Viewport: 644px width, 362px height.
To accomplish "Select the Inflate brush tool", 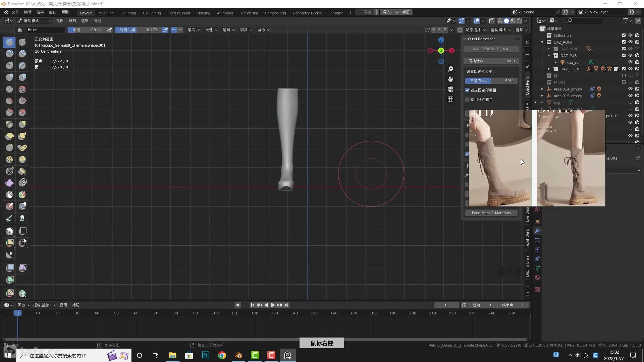I will (x=9, y=77).
